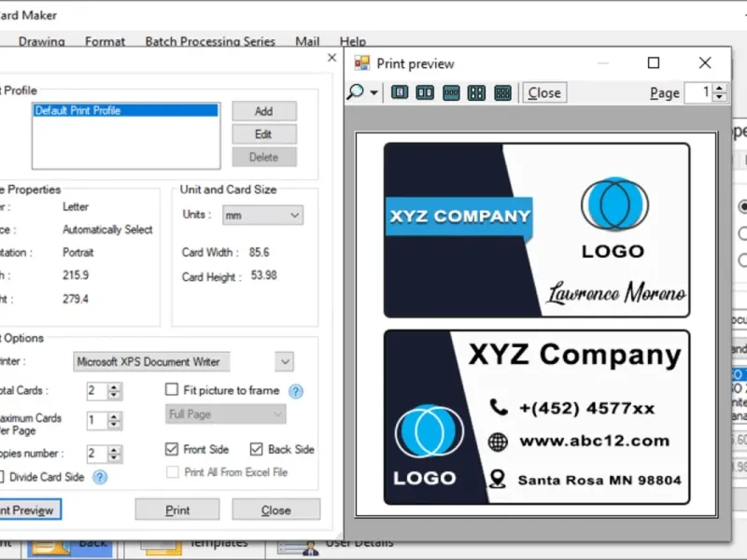
Task: Click the Delete profile button
Action: pyautogui.click(x=264, y=157)
